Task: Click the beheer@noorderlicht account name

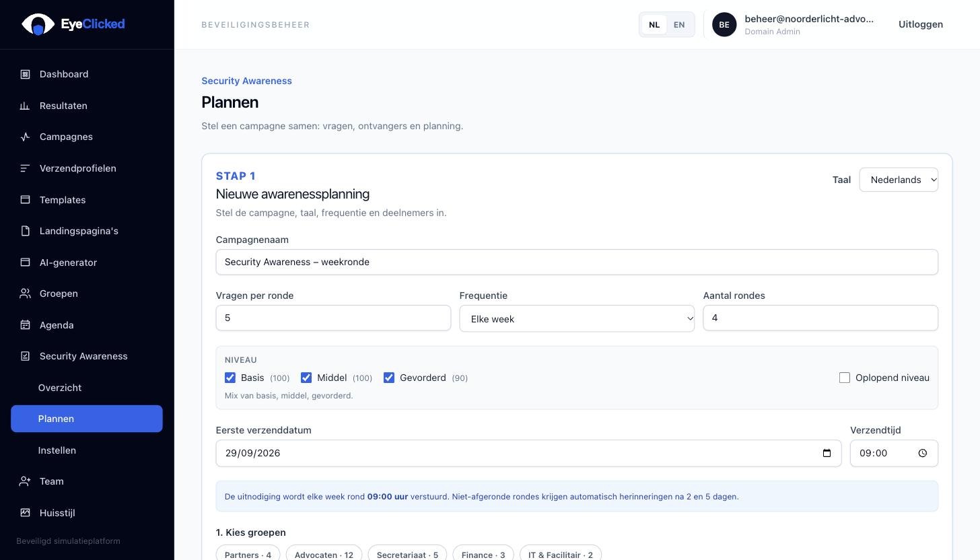Action: [x=809, y=19]
